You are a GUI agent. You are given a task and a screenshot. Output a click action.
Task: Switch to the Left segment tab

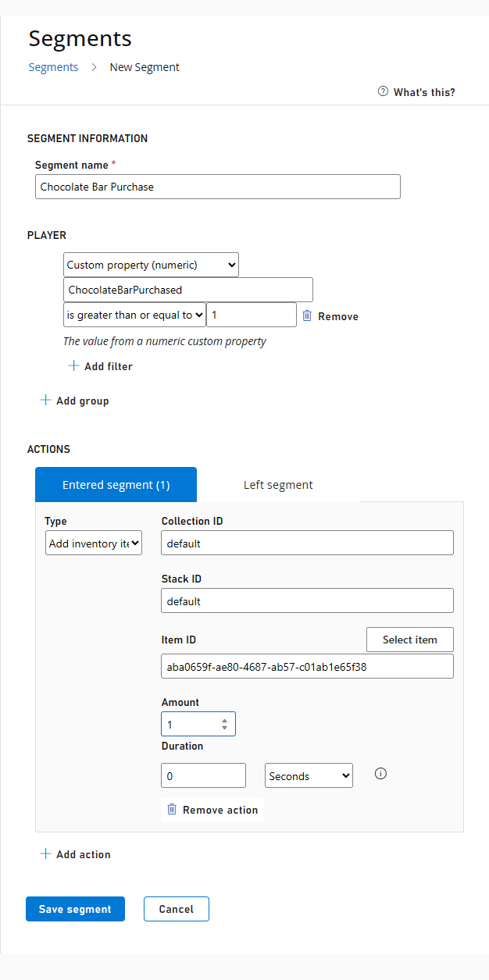pos(278,484)
